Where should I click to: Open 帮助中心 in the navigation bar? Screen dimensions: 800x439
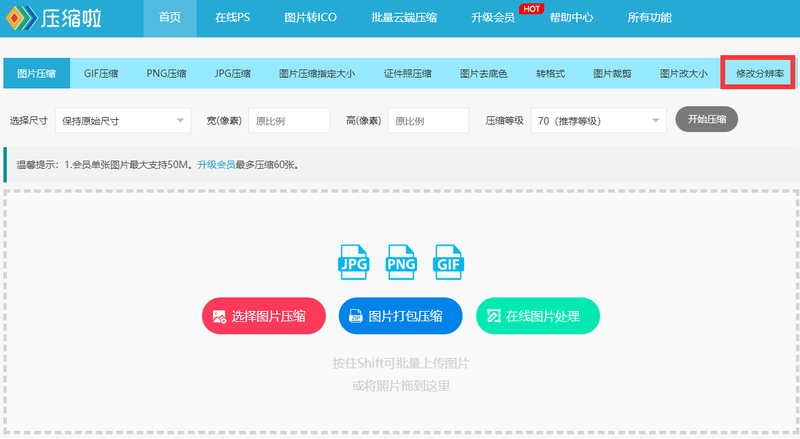[x=571, y=18]
